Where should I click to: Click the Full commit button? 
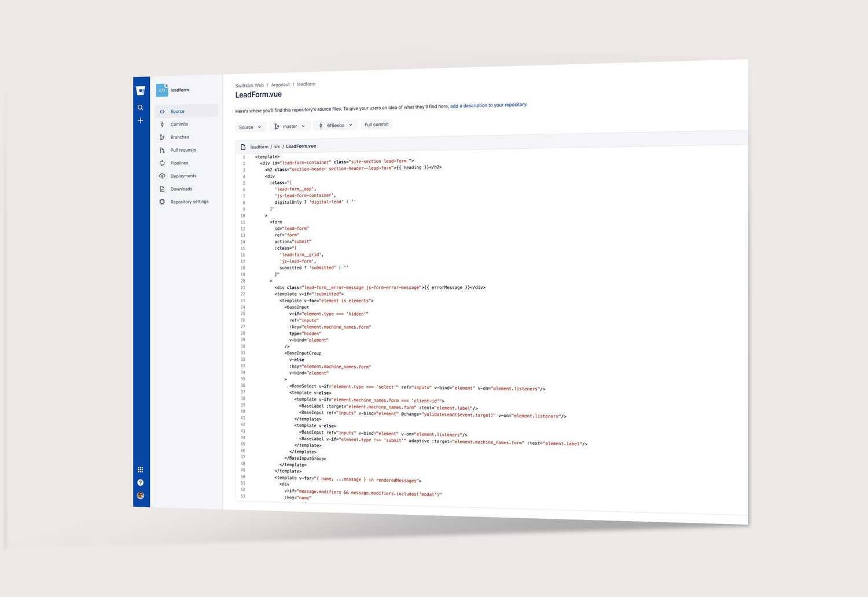coord(376,124)
